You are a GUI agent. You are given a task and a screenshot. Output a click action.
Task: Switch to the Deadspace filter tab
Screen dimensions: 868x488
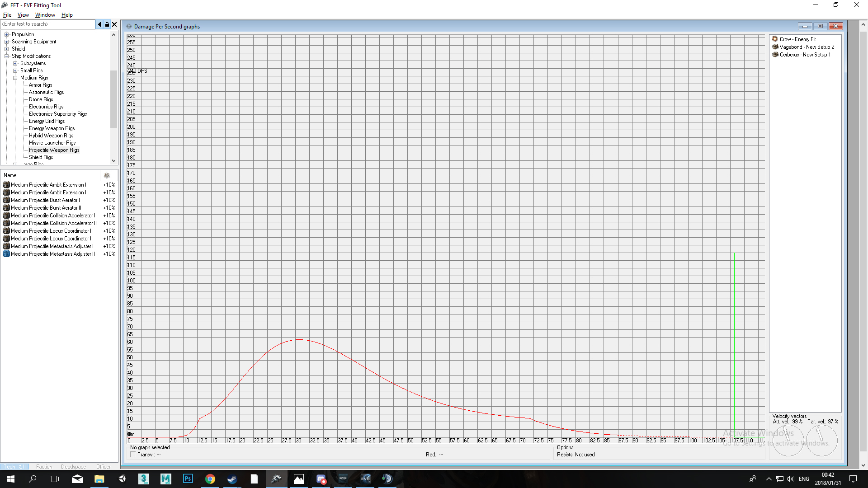coord(73,467)
